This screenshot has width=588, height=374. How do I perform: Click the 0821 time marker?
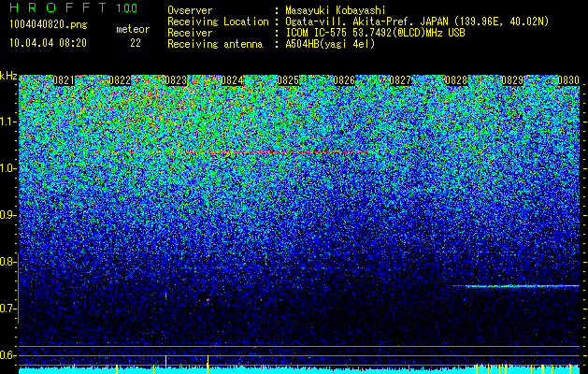click(64, 80)
